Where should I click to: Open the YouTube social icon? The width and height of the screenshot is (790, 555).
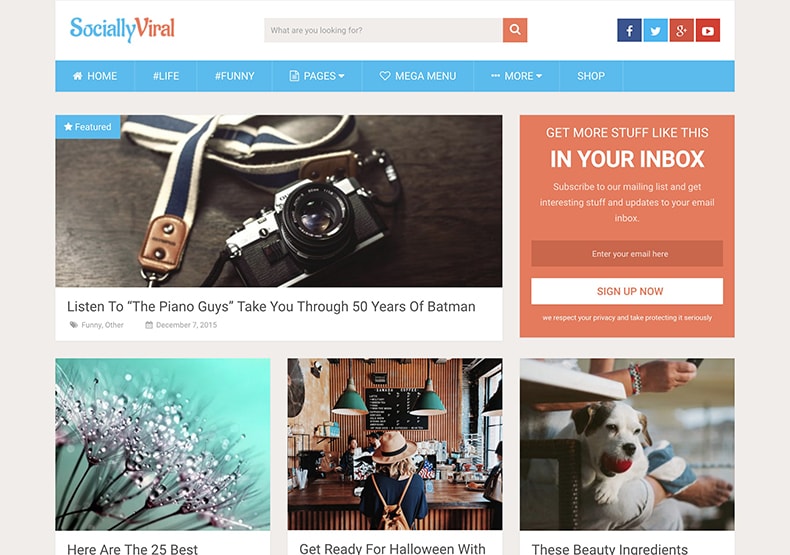[708, 30]
